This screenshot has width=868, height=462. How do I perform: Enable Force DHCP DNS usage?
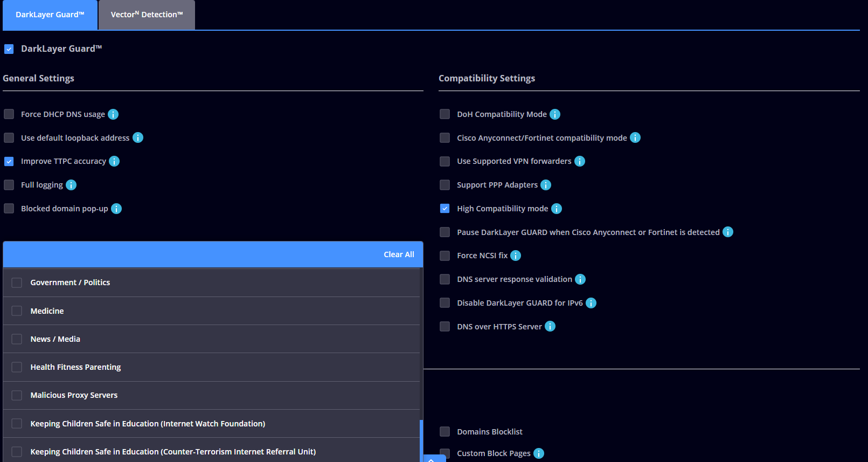click(9, 114)
